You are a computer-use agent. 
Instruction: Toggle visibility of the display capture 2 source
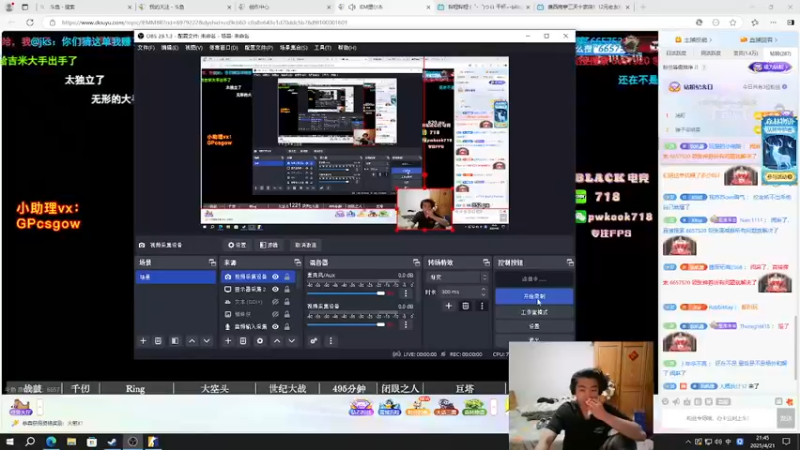276,289
